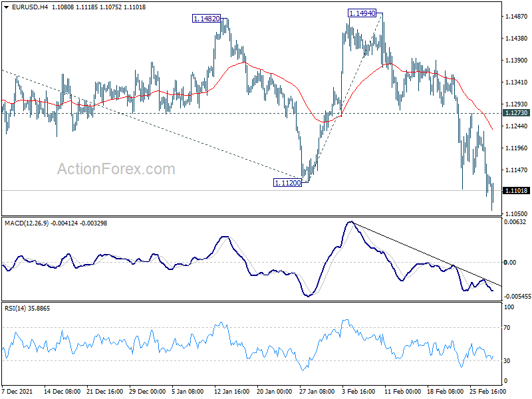Click the MACD -0.005455 scale value
532x399 pixels.
(x=517, y=297)
